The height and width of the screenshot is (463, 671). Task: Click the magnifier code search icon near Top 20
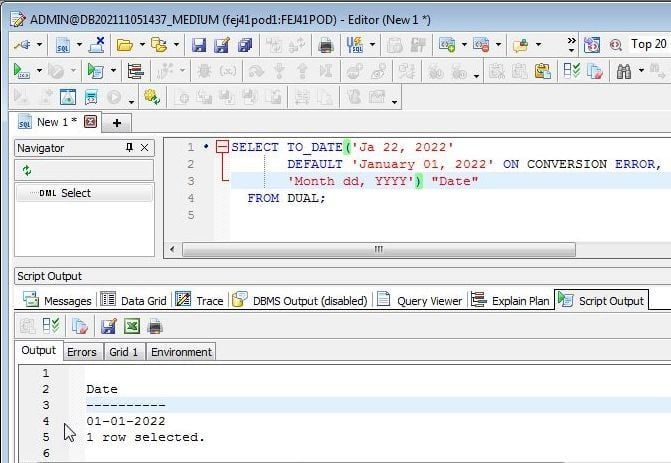615,45
